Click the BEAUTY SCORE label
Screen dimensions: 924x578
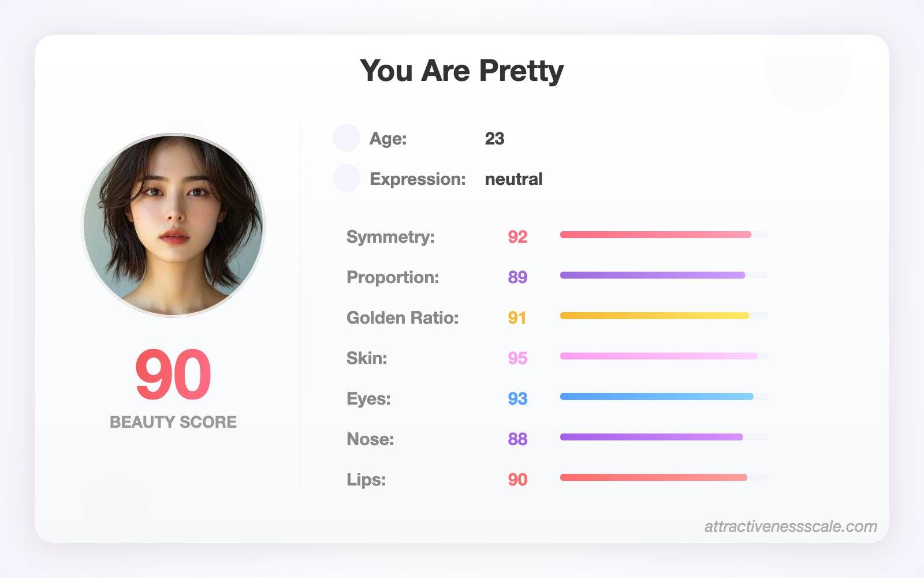173,422
